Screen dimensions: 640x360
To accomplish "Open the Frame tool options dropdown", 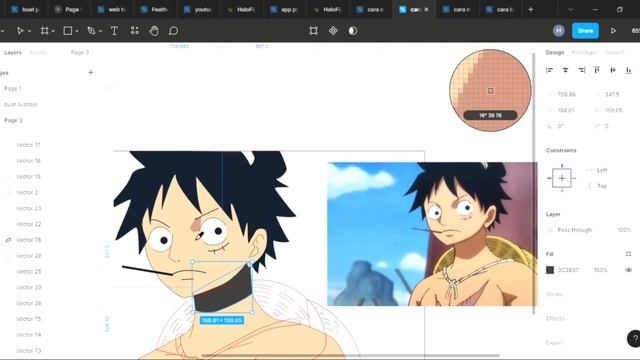I will pyautogui.click(x=53, y=31).
